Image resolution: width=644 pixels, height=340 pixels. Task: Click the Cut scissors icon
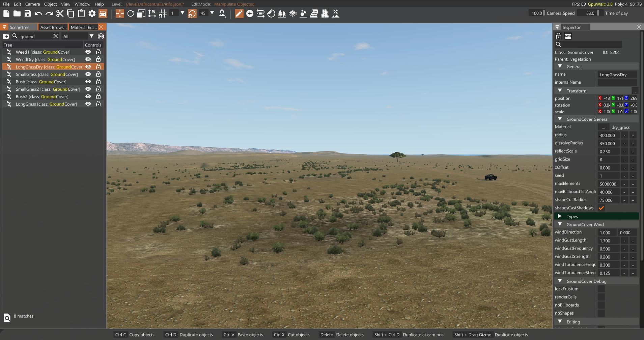click(x=60, y=13)
